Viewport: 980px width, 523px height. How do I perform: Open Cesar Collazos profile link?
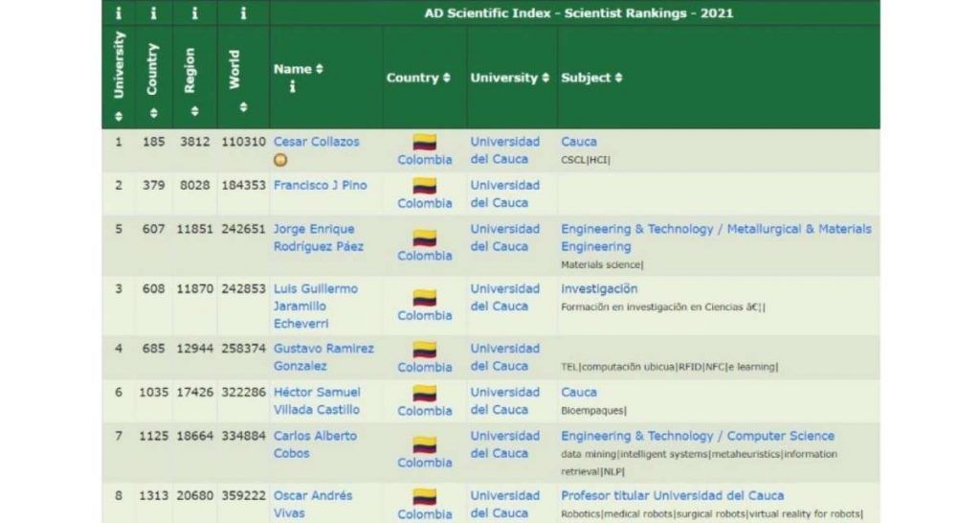tap(316, 142)
